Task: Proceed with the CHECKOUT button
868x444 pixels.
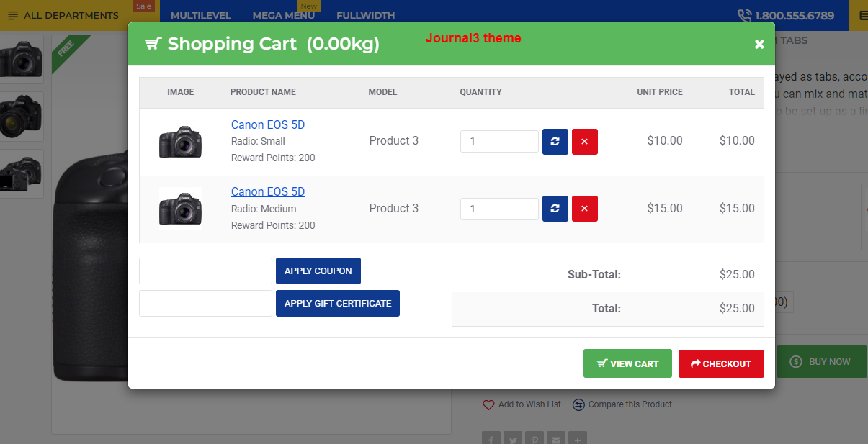Action: click(x=720, y=363)
